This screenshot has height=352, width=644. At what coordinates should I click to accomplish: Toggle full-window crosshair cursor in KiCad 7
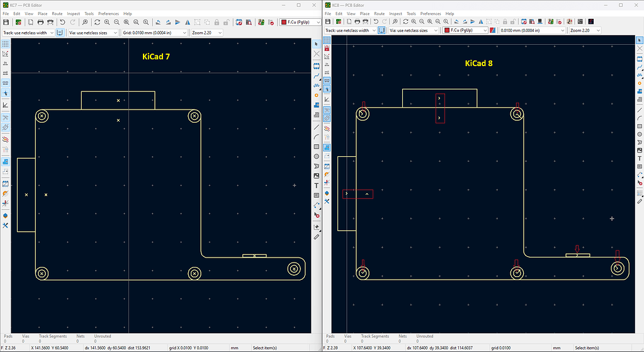[x=5, y=93]
